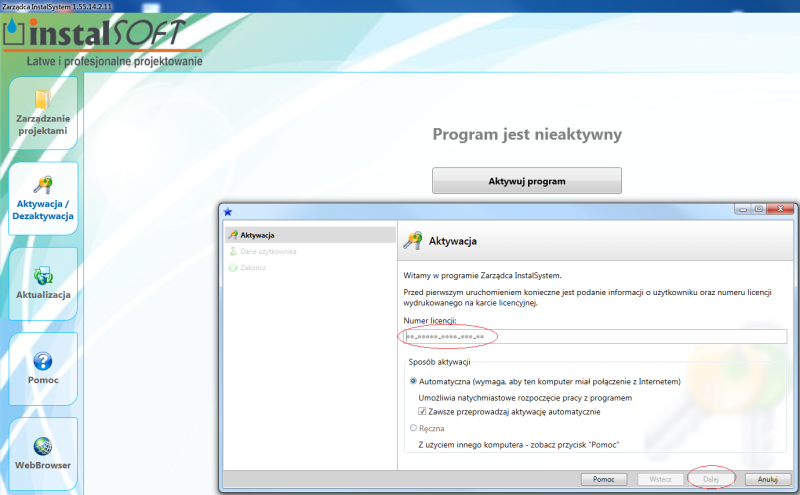Select the Aktywacja wizard step
The image size is (800, 495).
click(x=310, y=235)
